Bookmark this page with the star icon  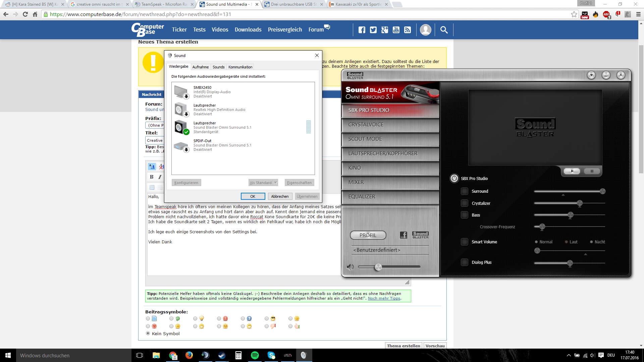tap(574, 14)
